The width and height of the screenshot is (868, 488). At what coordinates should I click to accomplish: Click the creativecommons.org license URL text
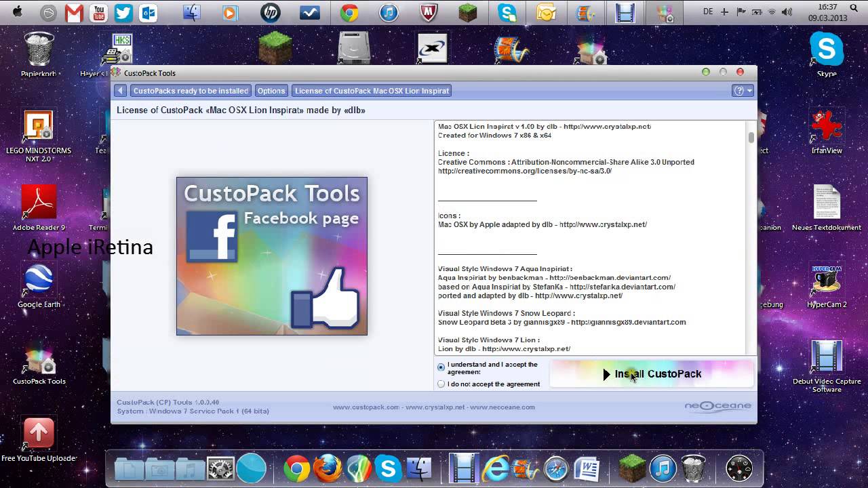pos(525,171)
